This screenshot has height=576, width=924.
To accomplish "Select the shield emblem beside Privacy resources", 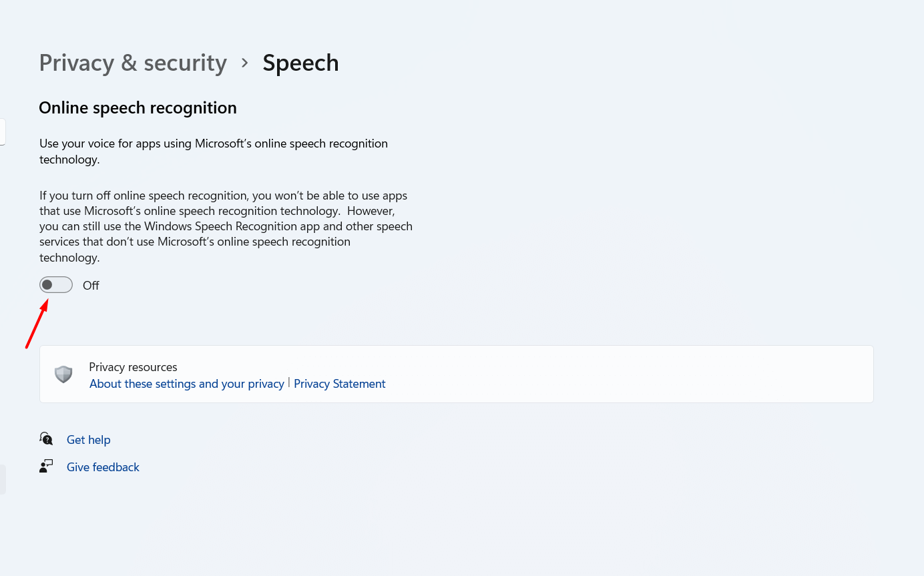I will (x=63, y=374).
